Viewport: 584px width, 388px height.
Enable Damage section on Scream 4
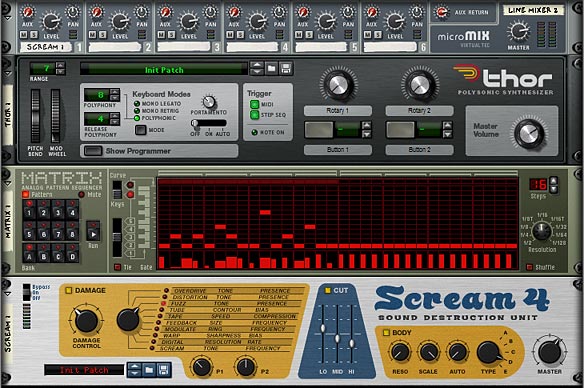point(69,290)
